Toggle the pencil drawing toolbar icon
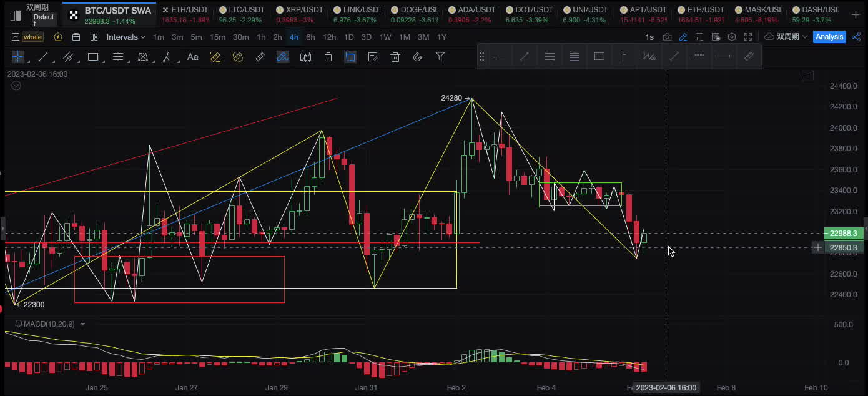 point(683,37)
